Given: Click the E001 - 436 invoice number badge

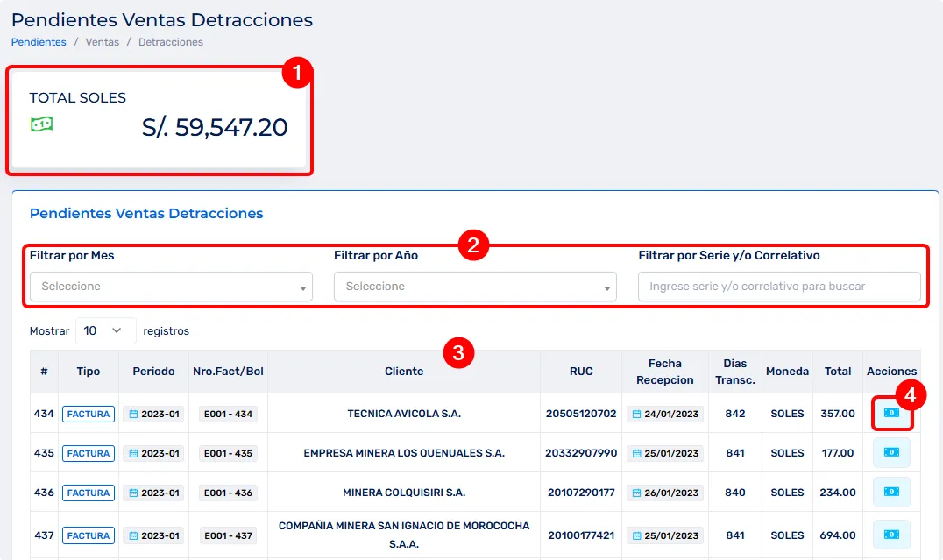Looking at the screenshot, I should (x=228, y=493).
